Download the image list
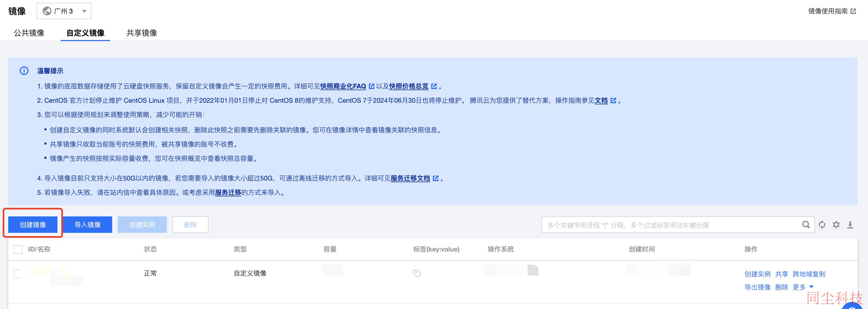This screenshot has height=309, width=868. (x=850, y=225)
